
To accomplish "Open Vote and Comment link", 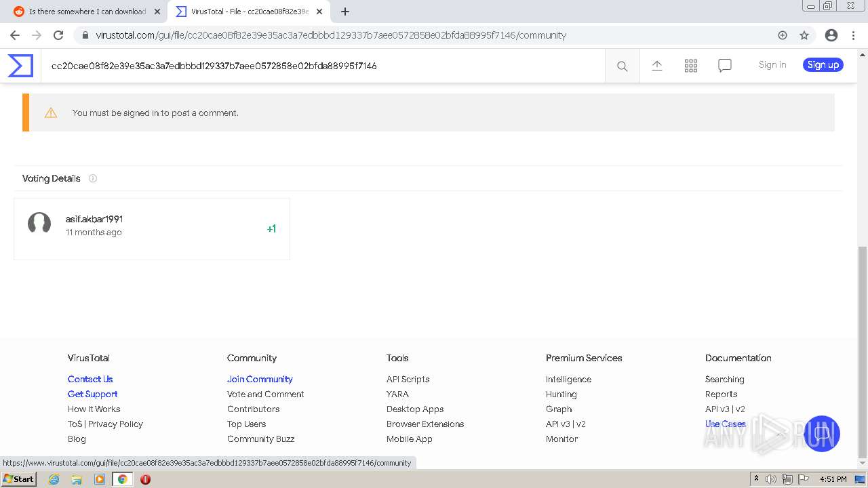I will (x=266, y=394).
